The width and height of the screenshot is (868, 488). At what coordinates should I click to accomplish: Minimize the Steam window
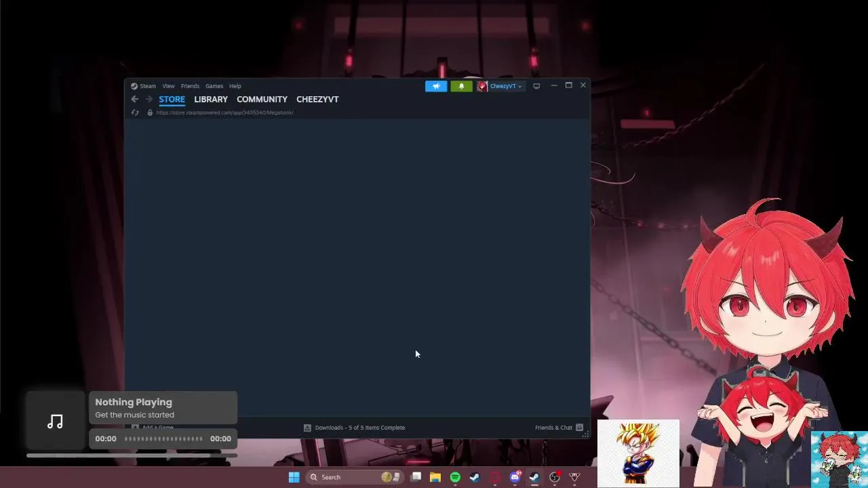pos(553,85)
